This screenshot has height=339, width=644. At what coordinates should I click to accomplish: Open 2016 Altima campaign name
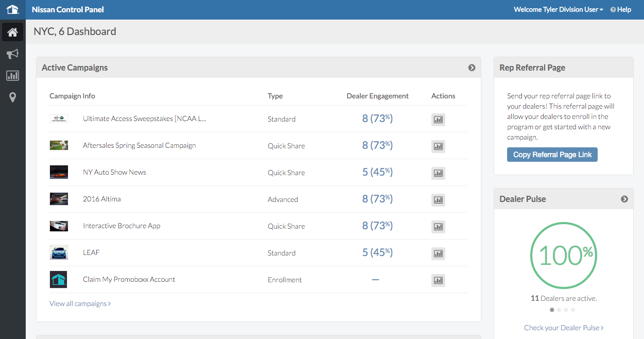[102, 199]
